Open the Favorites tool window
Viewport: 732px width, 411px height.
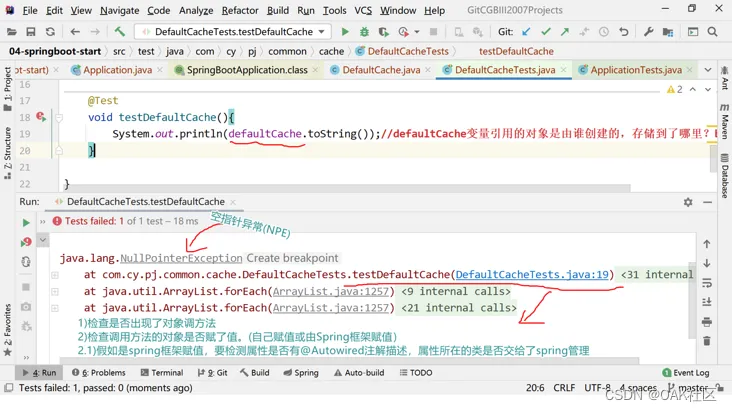[x=7, y=330]
